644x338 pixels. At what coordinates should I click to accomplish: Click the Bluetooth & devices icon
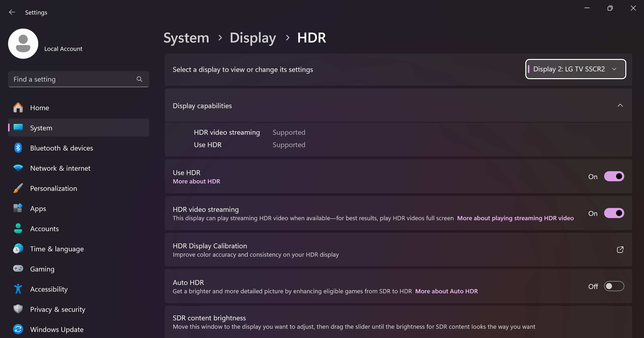coord(18,148)
